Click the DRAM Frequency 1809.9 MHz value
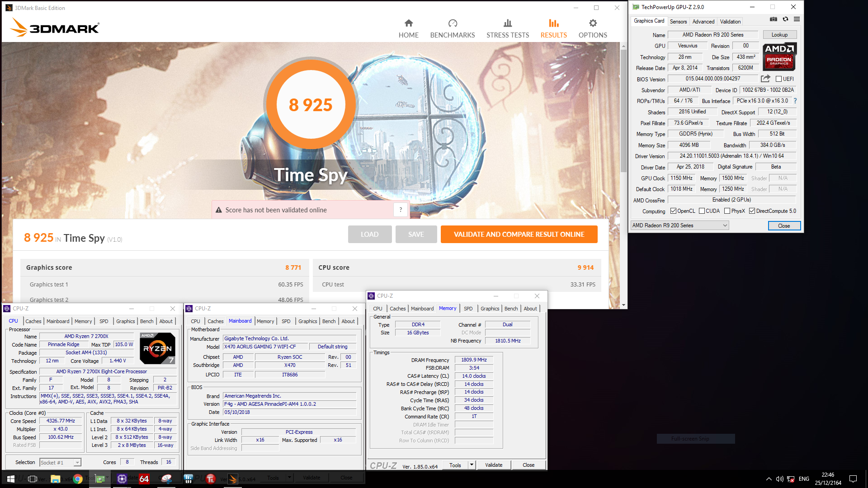 474,360
